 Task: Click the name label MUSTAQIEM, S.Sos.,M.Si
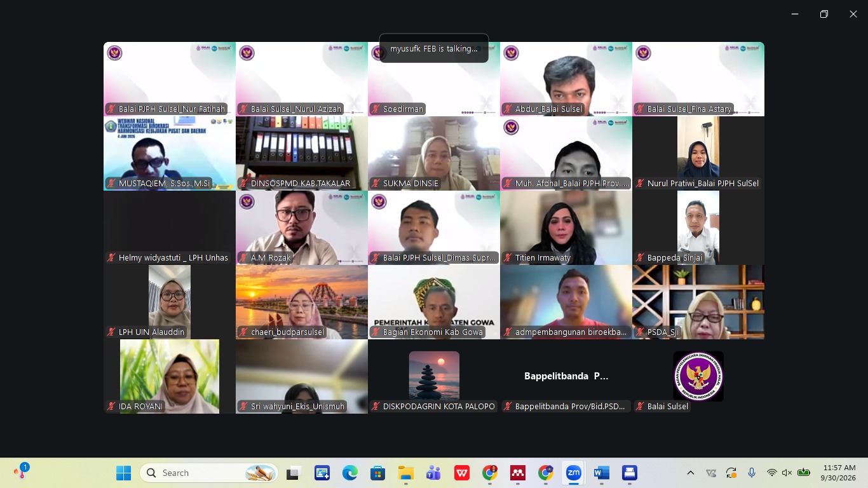point(164,183)
